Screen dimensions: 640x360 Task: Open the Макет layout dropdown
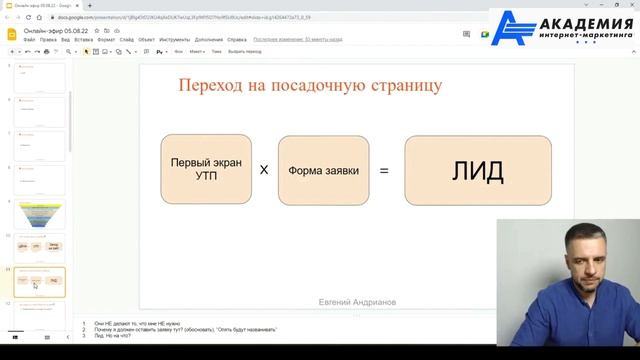197,52
